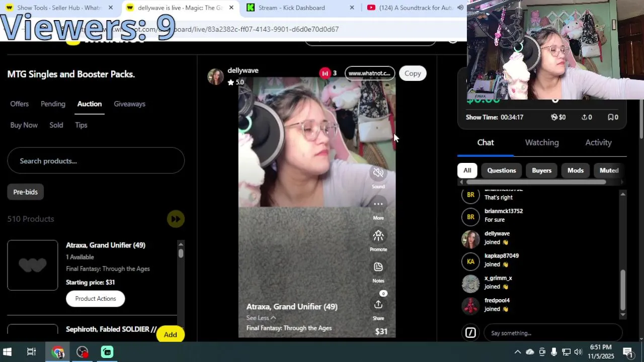Click the Sephiroth, Fabled SOLDIER product title

[x=111, y=329]
